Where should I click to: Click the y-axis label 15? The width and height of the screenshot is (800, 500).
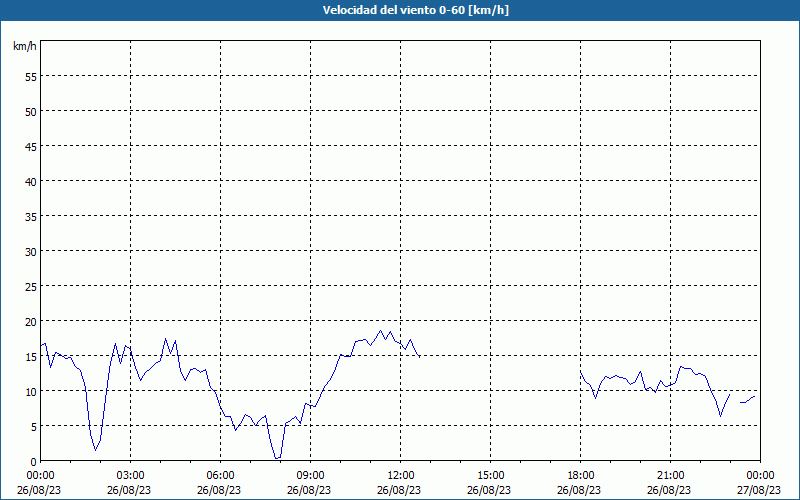31,357
